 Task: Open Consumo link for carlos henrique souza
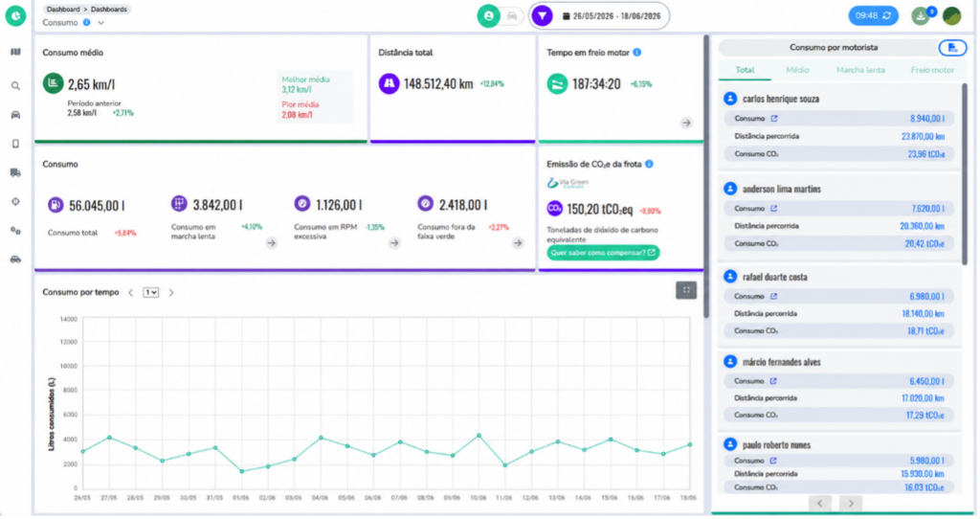point(773,118)
